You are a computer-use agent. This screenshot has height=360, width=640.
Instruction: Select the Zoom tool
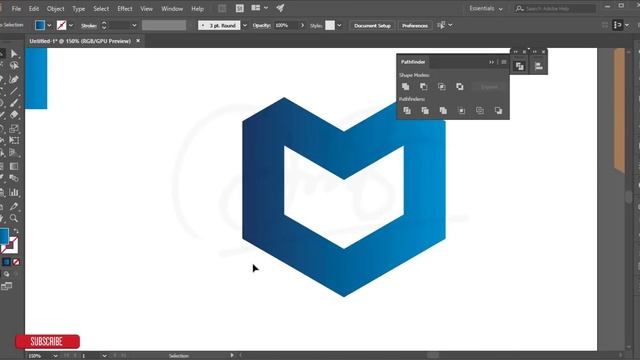point(14,218)
